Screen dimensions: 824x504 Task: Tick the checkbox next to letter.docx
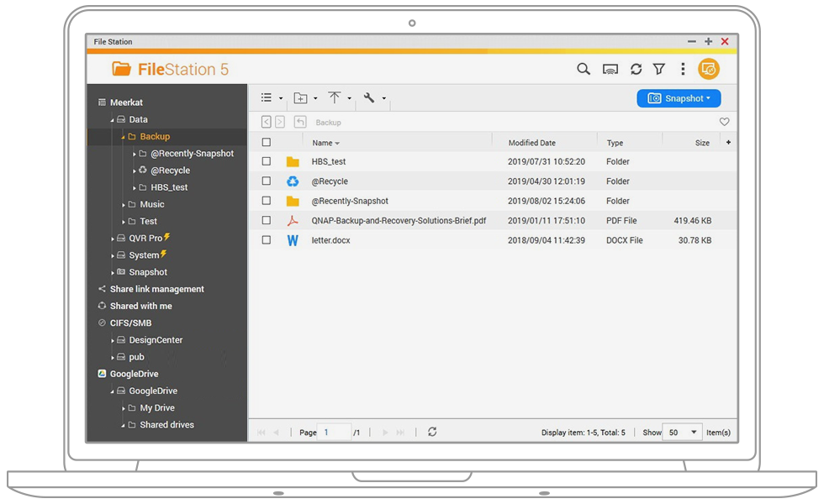click(267, 240)
